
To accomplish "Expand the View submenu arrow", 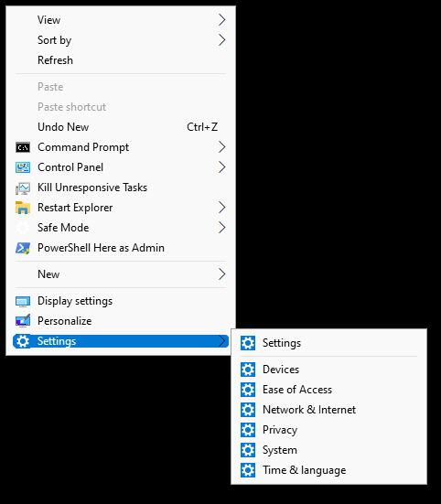I will [x=221, y=20].
